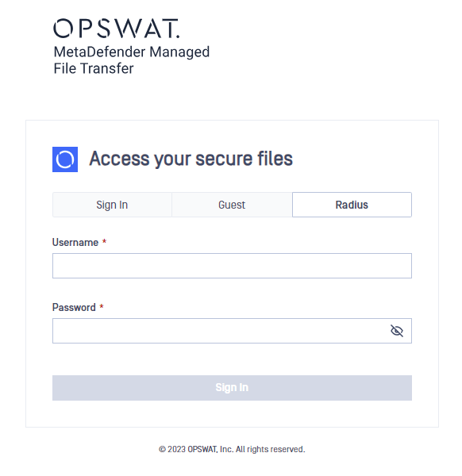Click the copyright © symbol in footer
The height and width of the screenshot is (476, 462).
[162, 449]
